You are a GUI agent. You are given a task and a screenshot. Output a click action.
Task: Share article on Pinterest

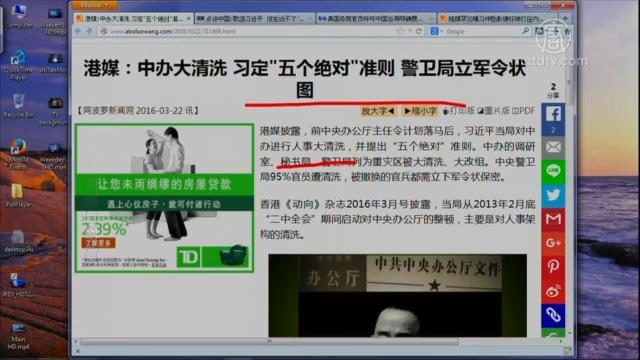553,267
